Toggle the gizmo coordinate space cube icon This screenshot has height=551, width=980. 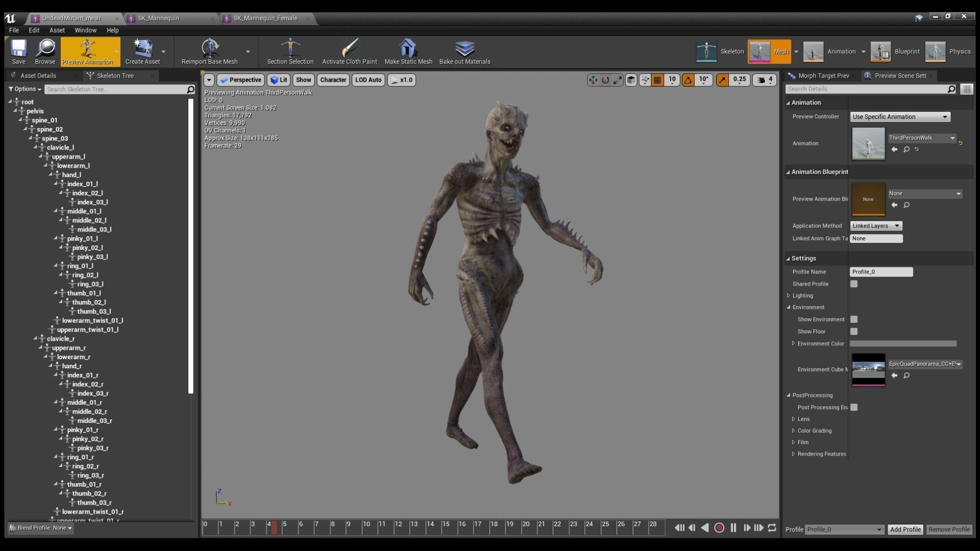(x=631, y=80)
